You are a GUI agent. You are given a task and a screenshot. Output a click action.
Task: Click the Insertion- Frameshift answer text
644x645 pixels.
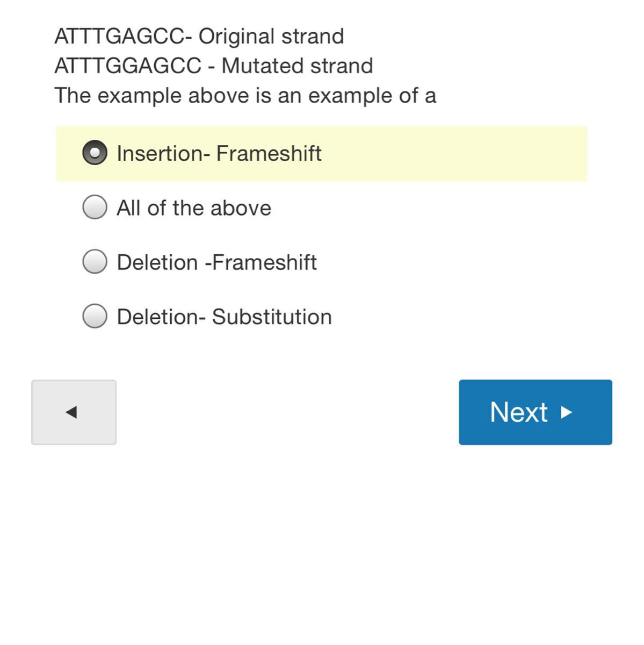(219, 154)
